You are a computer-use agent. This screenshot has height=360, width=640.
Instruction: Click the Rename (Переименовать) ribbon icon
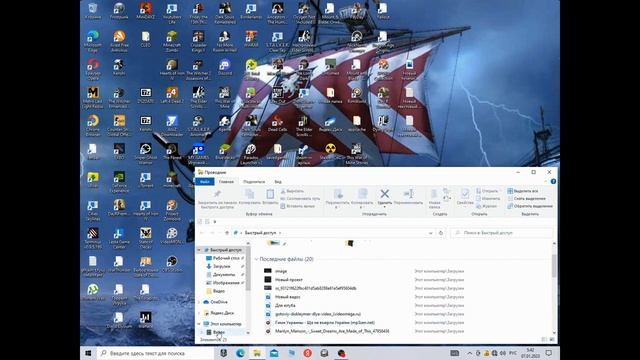(x=409, y=193)
